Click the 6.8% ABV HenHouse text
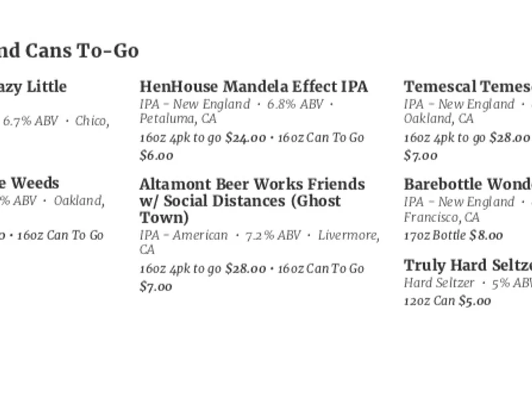The image size is (532, 399). pos(295,104)
